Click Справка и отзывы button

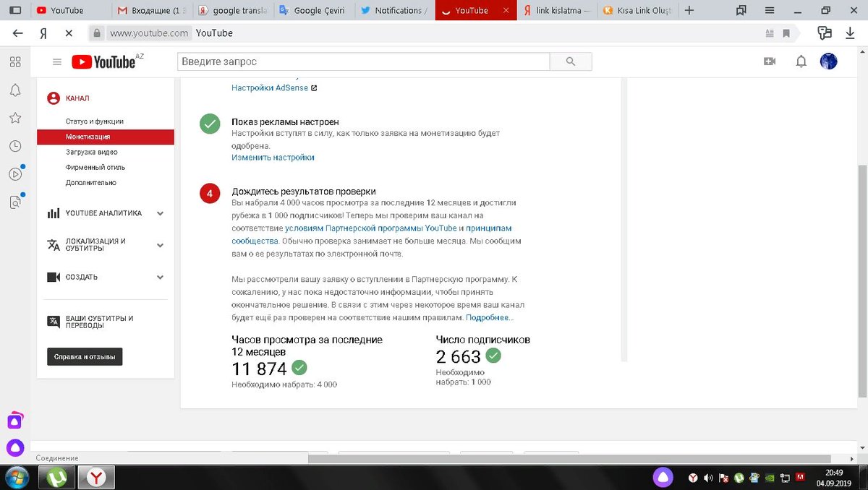[85, 357]
